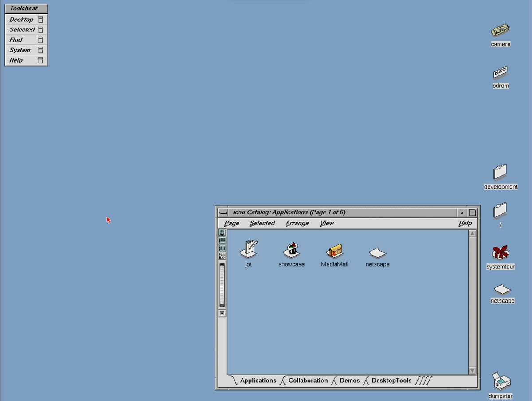Switch to the Collaboration tab
Image resolution: width=532 pixels, height=401 pixels.
pyautogui.click(x=308, y=380)
